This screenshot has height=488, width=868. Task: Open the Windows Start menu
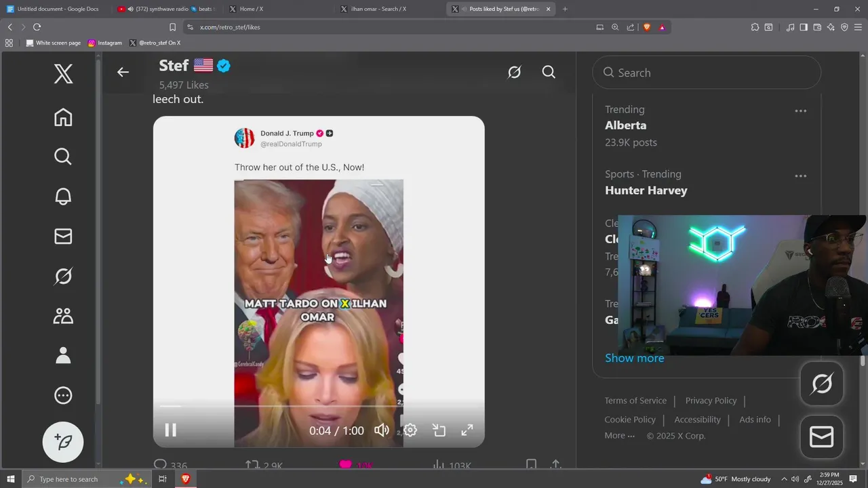coord(10,479)
